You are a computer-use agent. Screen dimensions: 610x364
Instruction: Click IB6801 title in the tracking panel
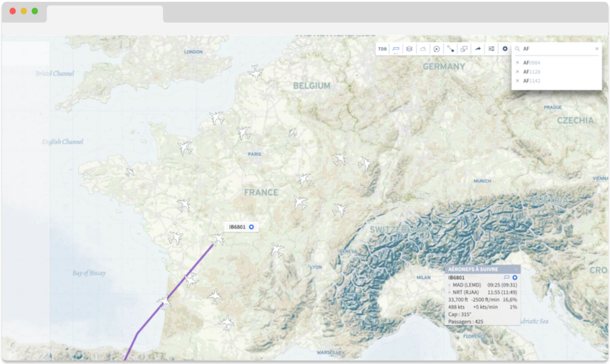(x=456, y=277)
